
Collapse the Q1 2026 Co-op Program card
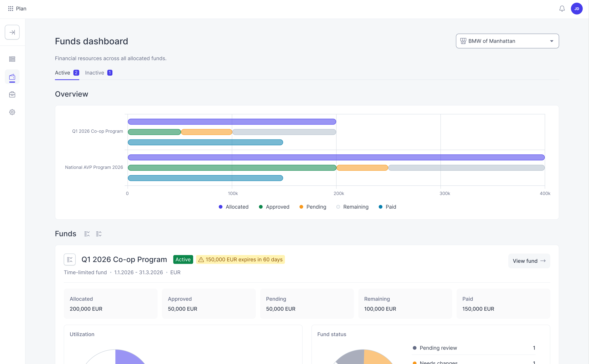70,259
